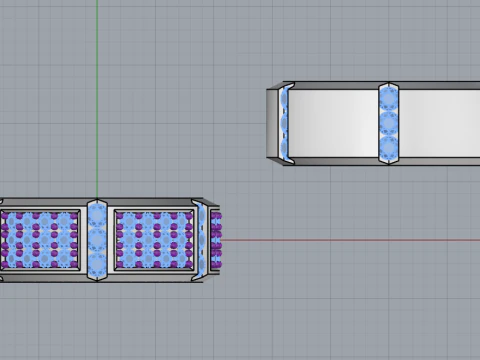480x360 pixels.
Task: Select plain metal surface right of upper center gems
Action: (x=439, y=123)
